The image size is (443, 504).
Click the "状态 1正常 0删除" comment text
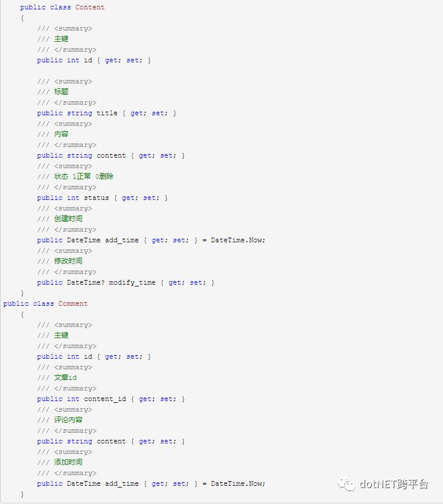click(x=84, y=176)
